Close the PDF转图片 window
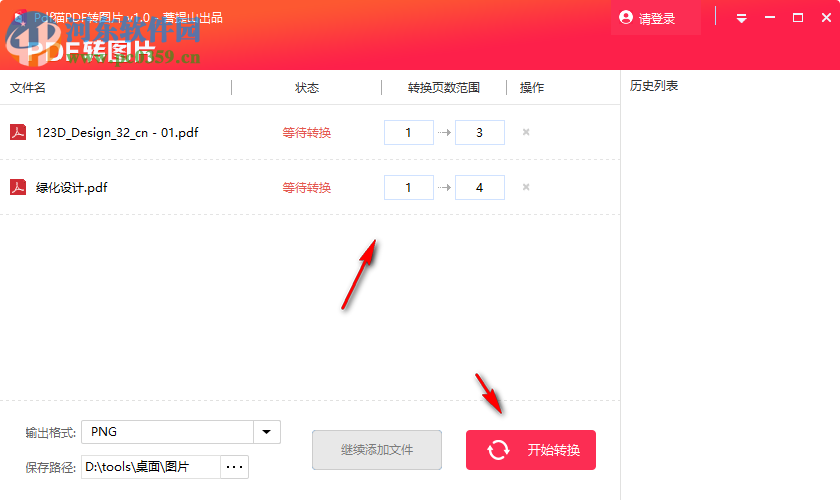The width and height of the screenshot is (840, 500). pos(826,18)
